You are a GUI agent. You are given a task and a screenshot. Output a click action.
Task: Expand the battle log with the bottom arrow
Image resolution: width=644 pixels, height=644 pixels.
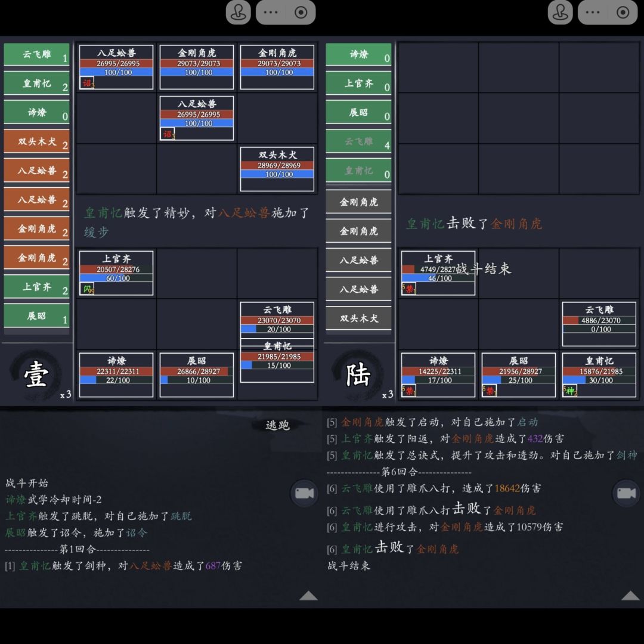tap(309, 596)
